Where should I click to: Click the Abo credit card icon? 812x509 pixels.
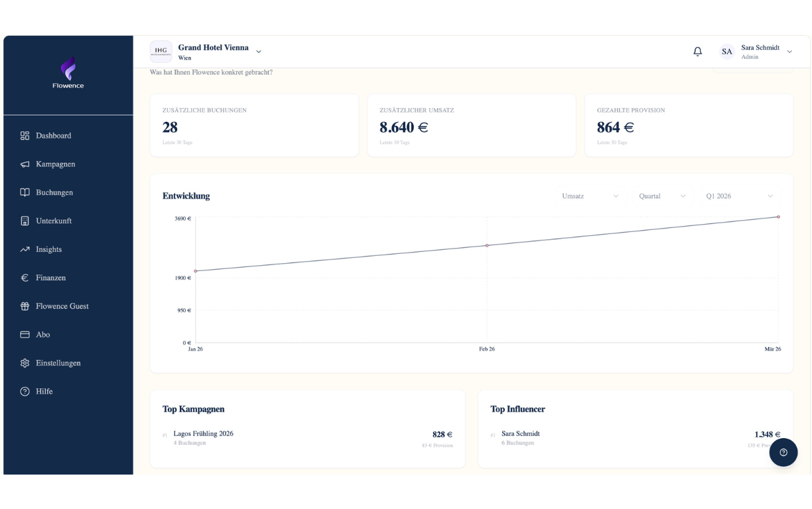pos(25,335)
